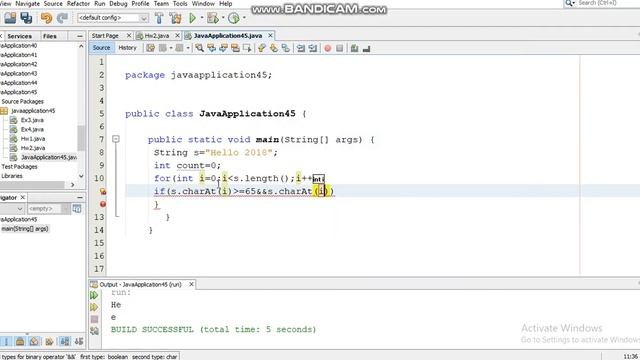Close the Start Page tab

(x=129, y=36)
